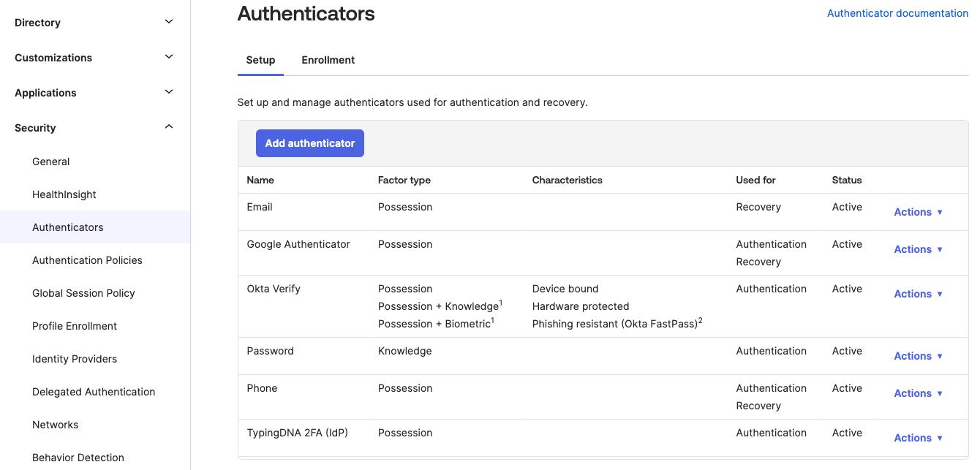Open Actions dropdown for Google Authenticator
980x470 pixels.
click(919, 249)
